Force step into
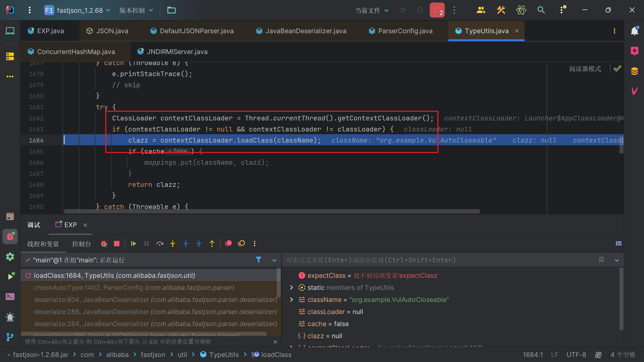 (186, 244)
